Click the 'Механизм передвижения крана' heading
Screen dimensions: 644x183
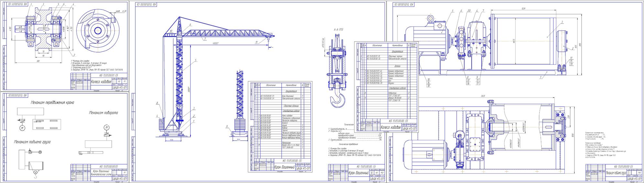point(52,103)
